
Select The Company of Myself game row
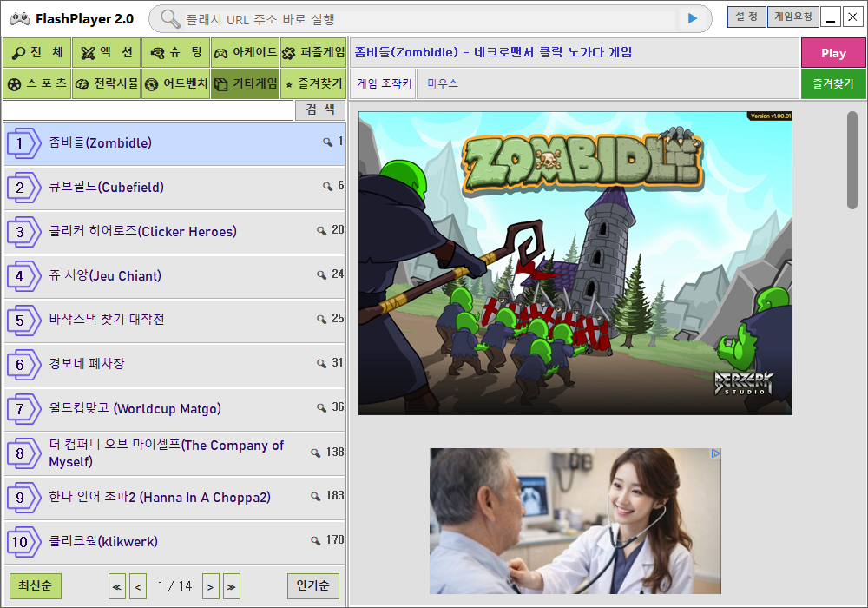(174, 453)
